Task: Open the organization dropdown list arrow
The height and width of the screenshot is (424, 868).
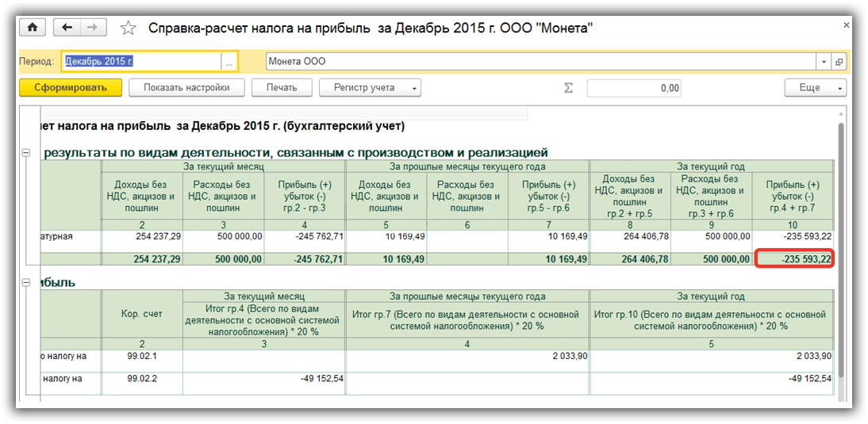Action: coord(824,62)
